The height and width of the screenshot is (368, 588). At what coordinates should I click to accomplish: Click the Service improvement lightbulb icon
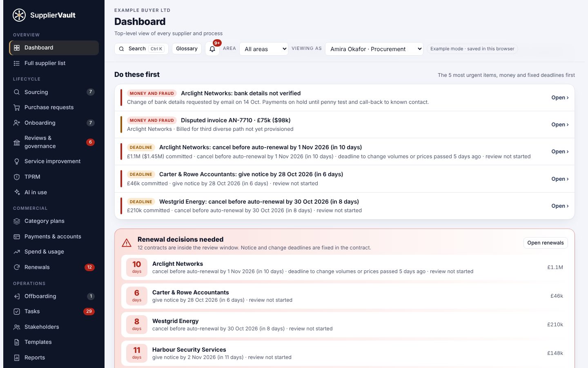(x=17, y=162)
